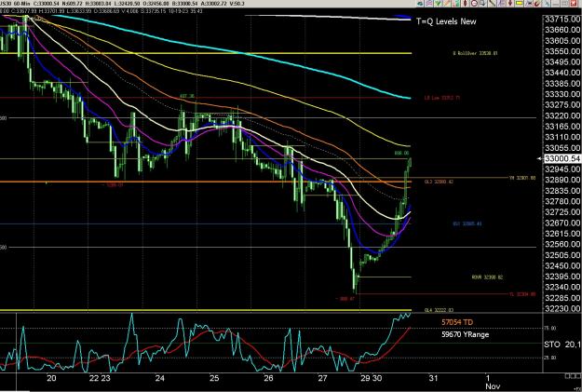
Task: Click the small boxes icon at bottom-right corner
Action: point(573,376)
